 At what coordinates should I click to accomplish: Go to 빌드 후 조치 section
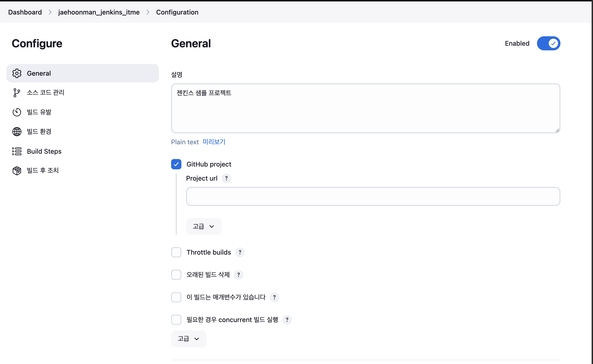(x=83, y=171)
